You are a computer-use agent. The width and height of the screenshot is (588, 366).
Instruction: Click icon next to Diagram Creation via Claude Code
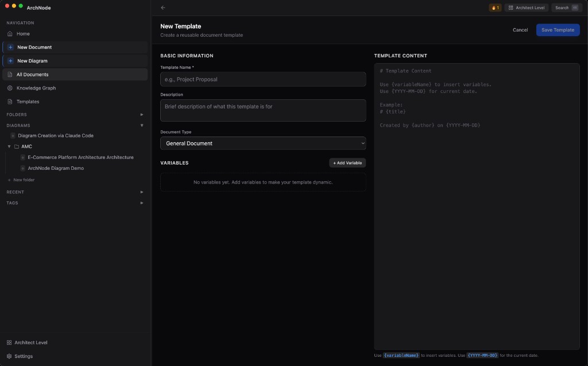click(x=13, y=135)
